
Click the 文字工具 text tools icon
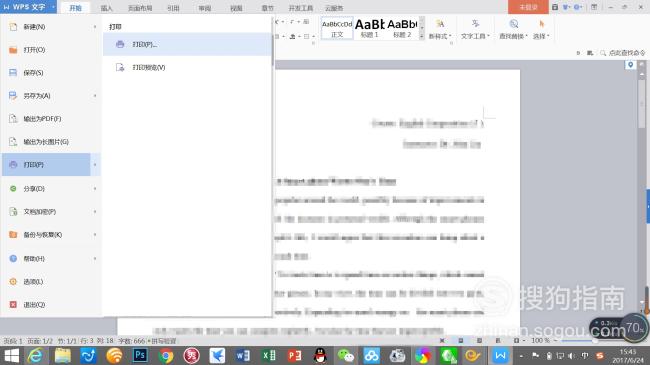pos(475,24)
